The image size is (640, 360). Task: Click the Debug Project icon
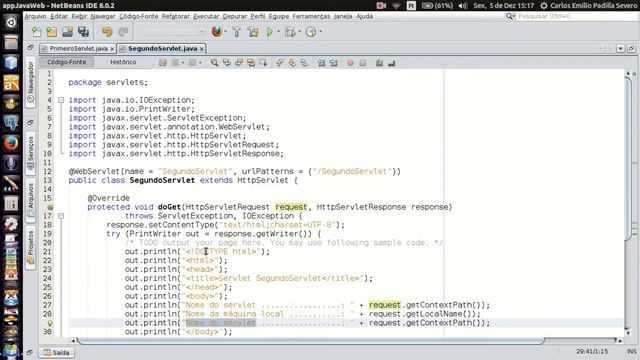pos(291,32)
